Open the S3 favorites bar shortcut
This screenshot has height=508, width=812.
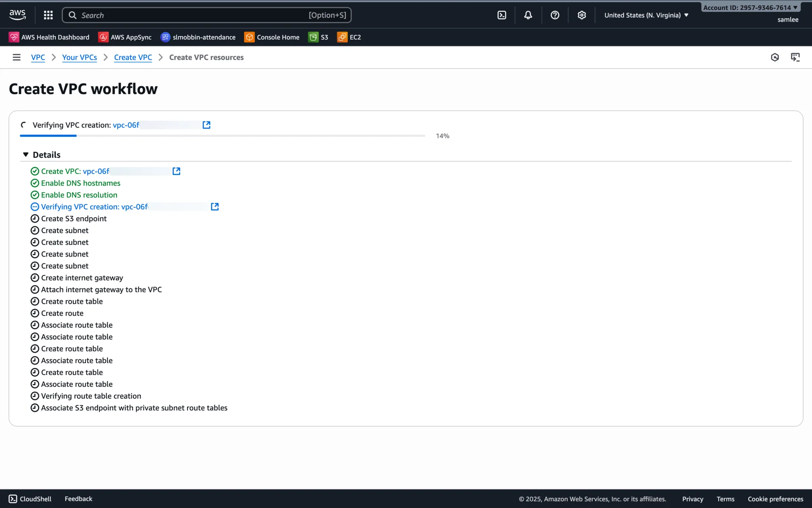tap(318, 37)
